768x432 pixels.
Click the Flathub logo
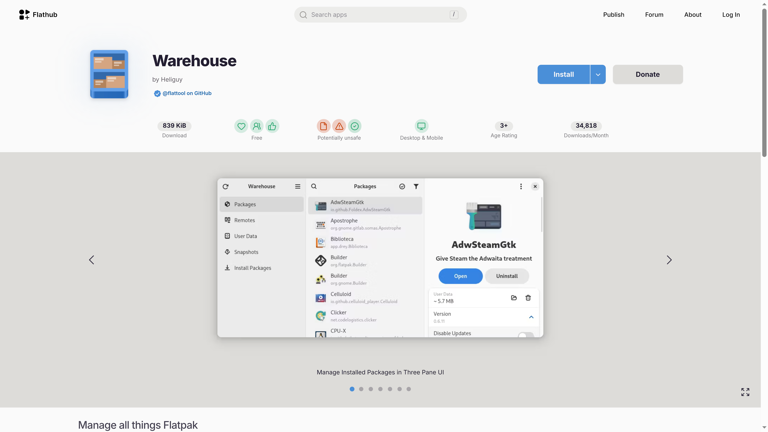38,15
